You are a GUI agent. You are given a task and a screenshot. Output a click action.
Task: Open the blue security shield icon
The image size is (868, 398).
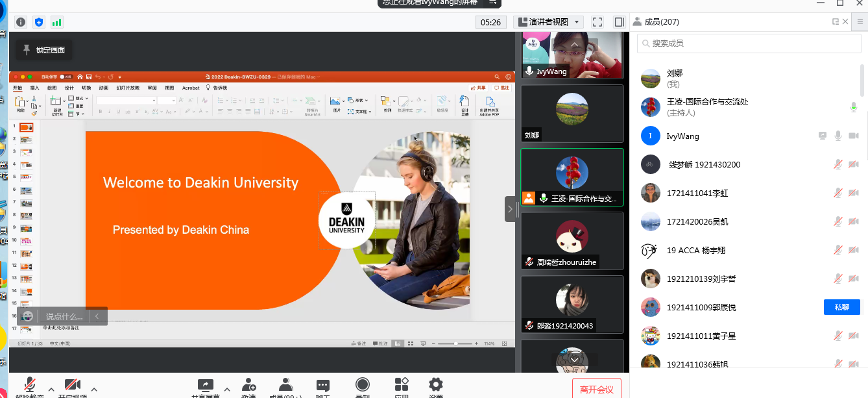[x=39, y=22]
